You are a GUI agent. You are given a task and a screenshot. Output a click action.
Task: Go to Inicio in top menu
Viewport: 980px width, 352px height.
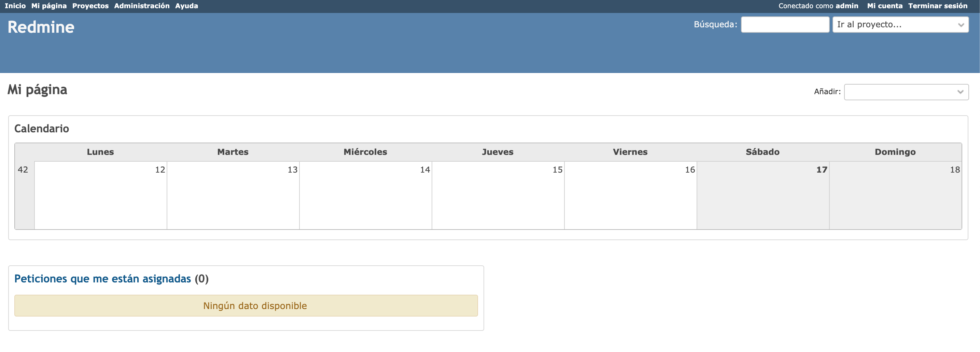tap(15, 6)
